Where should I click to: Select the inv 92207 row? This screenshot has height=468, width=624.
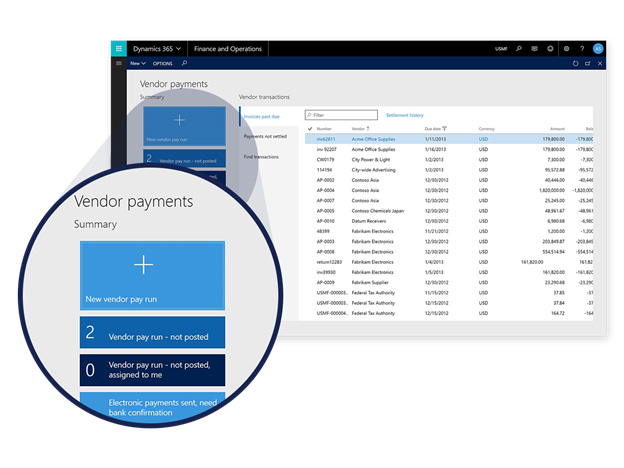[449, 149]
